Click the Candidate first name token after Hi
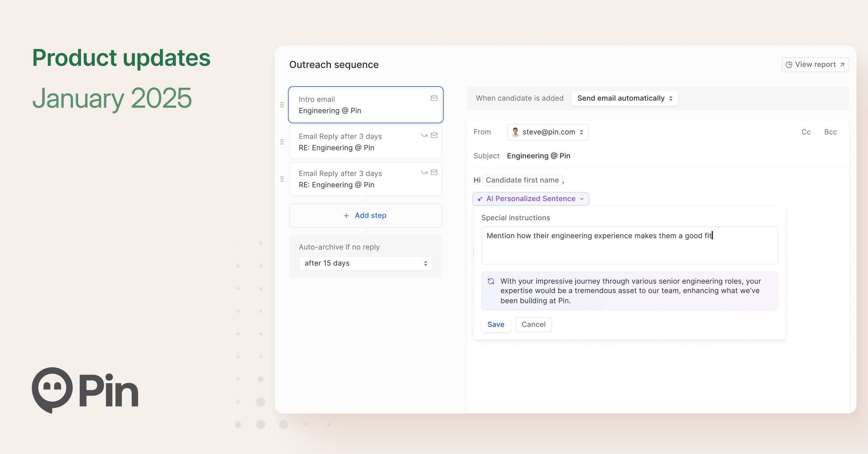Viewport: 868px width, 454px height. pos(522,180)
